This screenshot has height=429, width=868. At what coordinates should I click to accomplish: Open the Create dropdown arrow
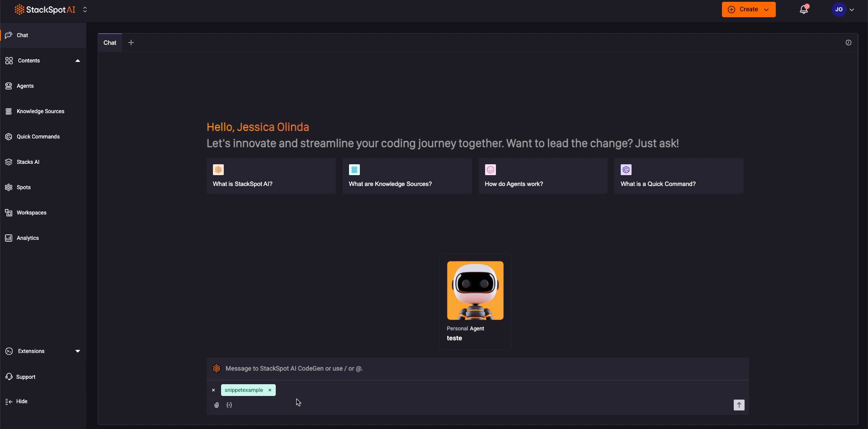click(x=766, y=9)
